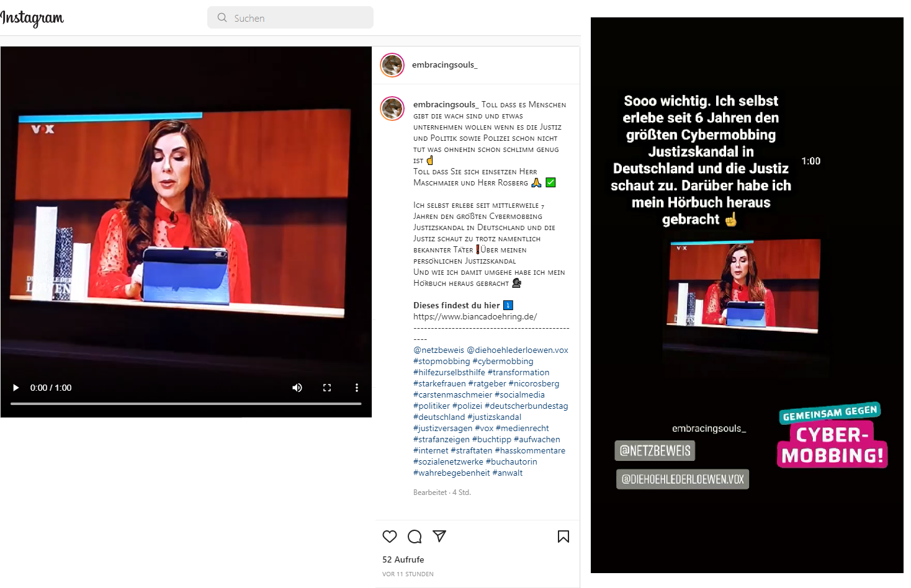Viewport: 911px width, 588px height.
Task: Open the #buchtipp hashtag
Action: pyautogui.click(x=491, y=439)
